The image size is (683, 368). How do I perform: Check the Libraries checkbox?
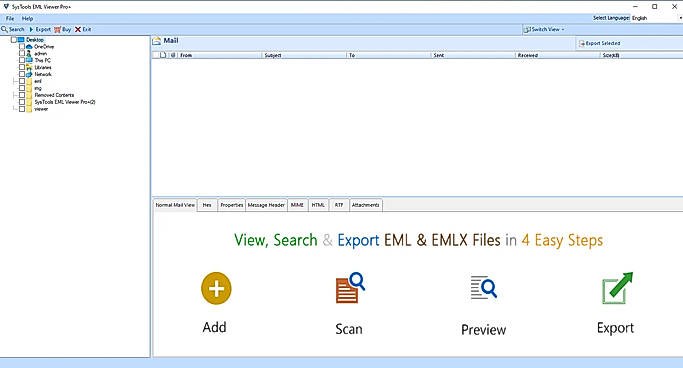click(22, 67)
